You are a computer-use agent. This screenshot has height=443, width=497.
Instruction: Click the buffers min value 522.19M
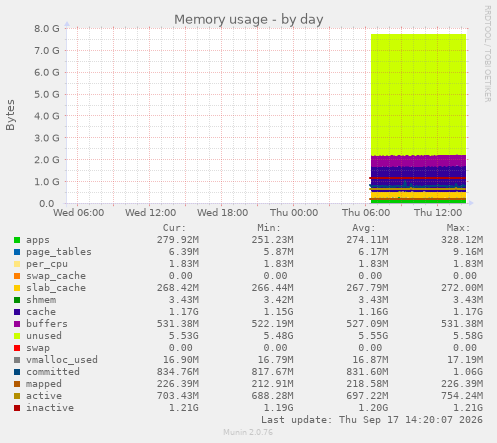(x=273, y=324)
